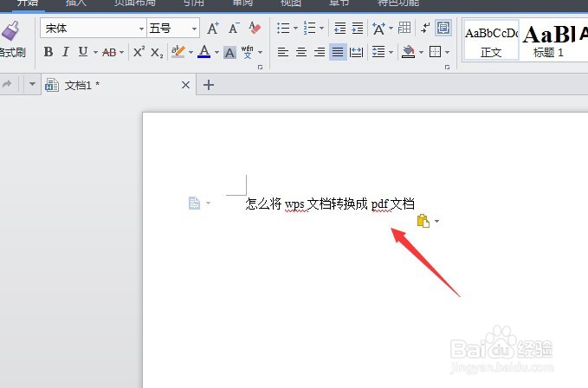Expand the bullet list style arrow
This screenshot has width=588, height=388.
coord(295,28)
